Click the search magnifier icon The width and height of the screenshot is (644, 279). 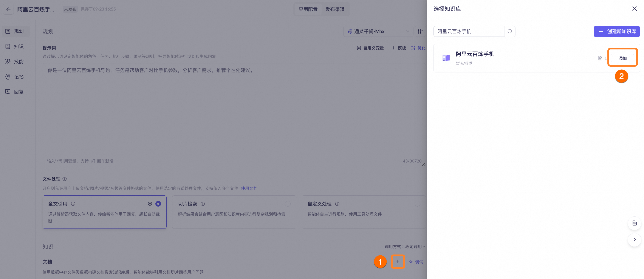pyautogui.click(x=510, y=31)
